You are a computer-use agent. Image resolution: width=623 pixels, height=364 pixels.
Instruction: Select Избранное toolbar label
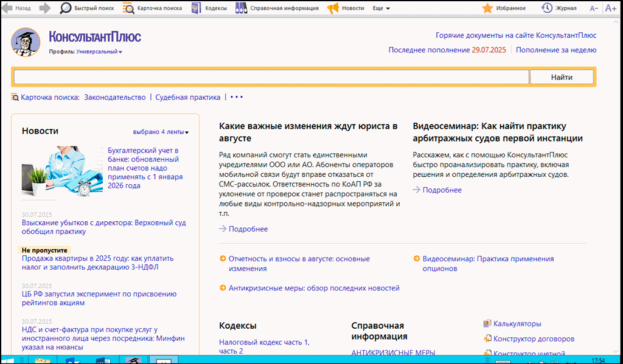click(511, 9)
